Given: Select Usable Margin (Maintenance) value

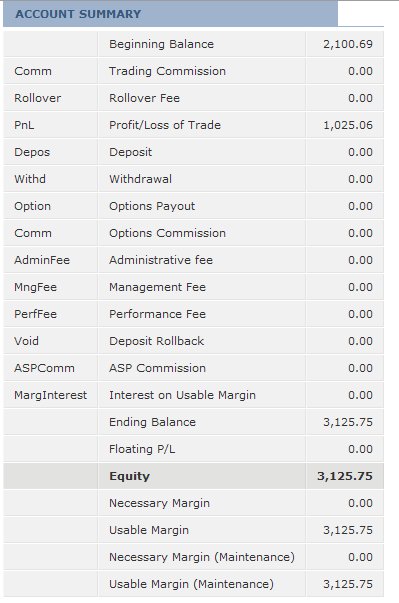Looking at the screenshot, I should (x=347, y=584).
